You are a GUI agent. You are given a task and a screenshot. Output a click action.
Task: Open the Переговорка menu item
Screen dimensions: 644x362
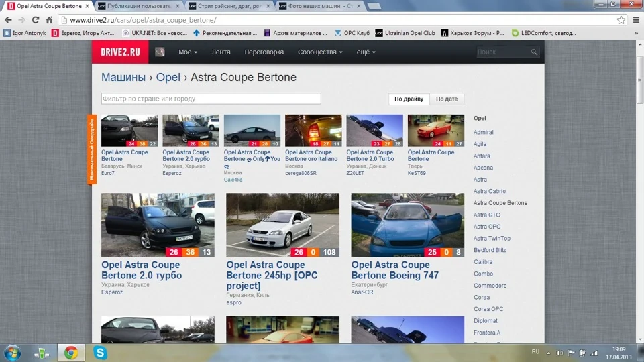(264, 52)
